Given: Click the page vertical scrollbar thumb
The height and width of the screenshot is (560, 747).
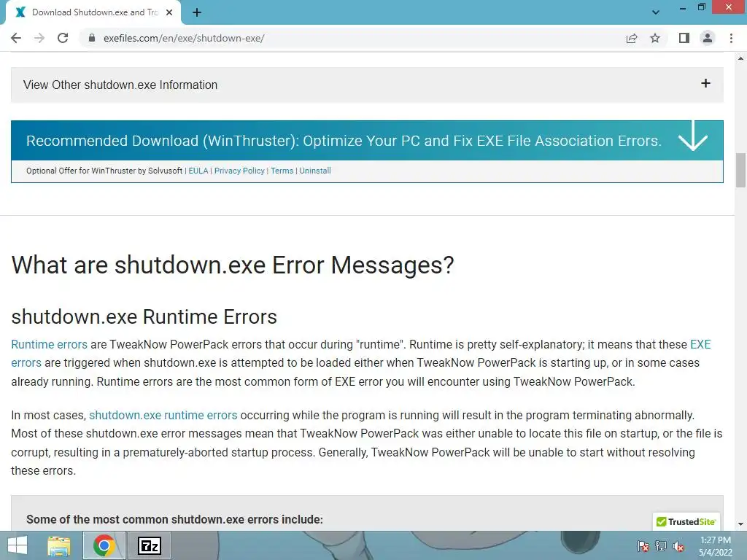Looking at the screenshot, I should click(x=740, y=170).
